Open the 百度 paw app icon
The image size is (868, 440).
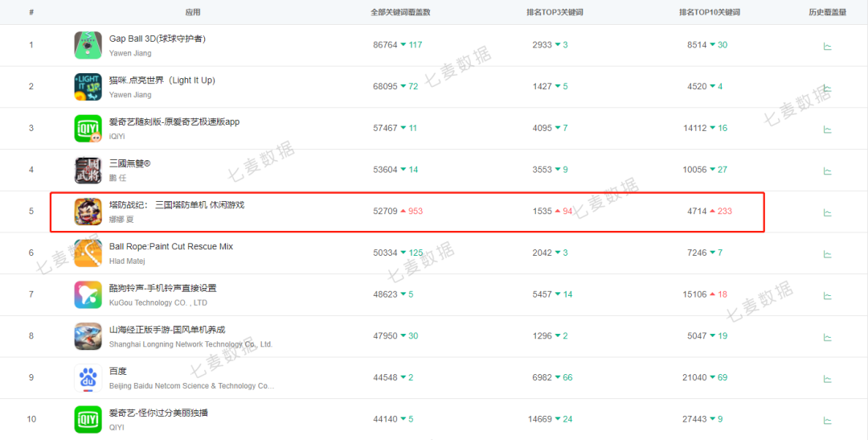pyautogui.click(x=88, y=377)
